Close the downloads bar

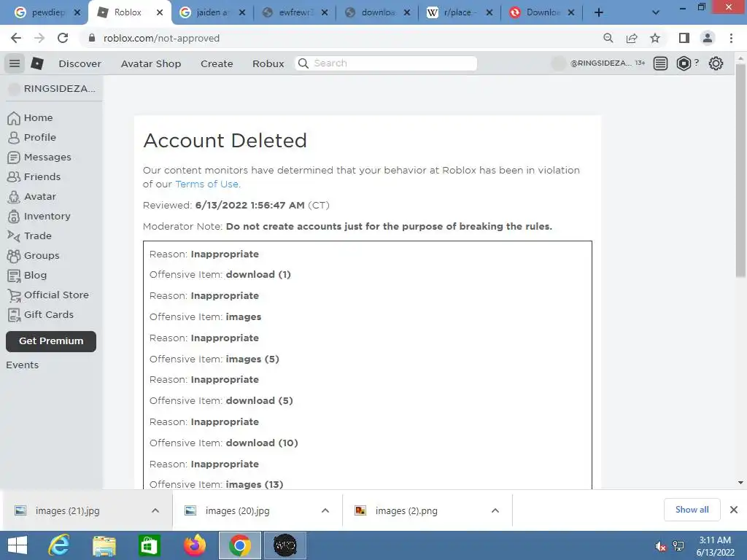point(734,510)
